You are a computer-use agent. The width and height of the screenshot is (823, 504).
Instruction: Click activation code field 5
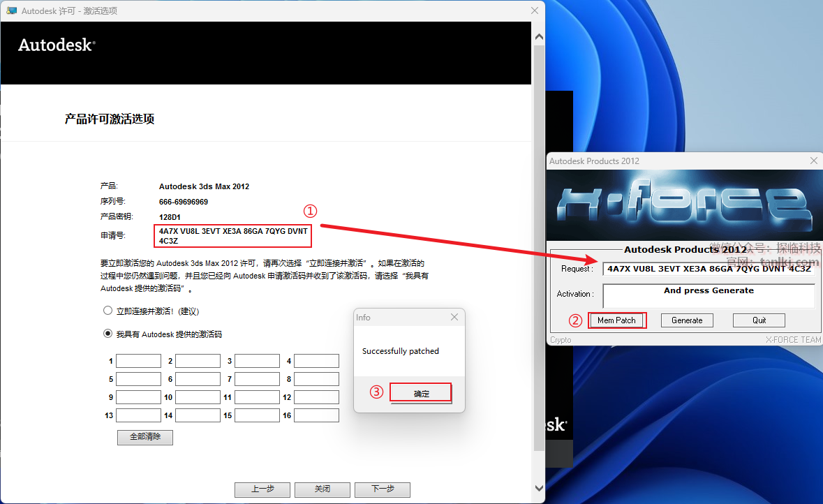click(x=139, y=379)
